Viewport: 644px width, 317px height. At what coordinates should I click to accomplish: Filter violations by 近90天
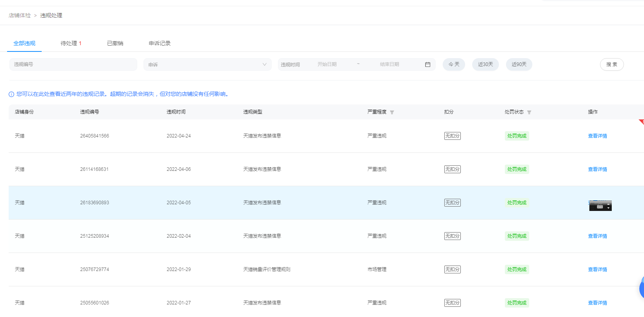pos(519,64)
